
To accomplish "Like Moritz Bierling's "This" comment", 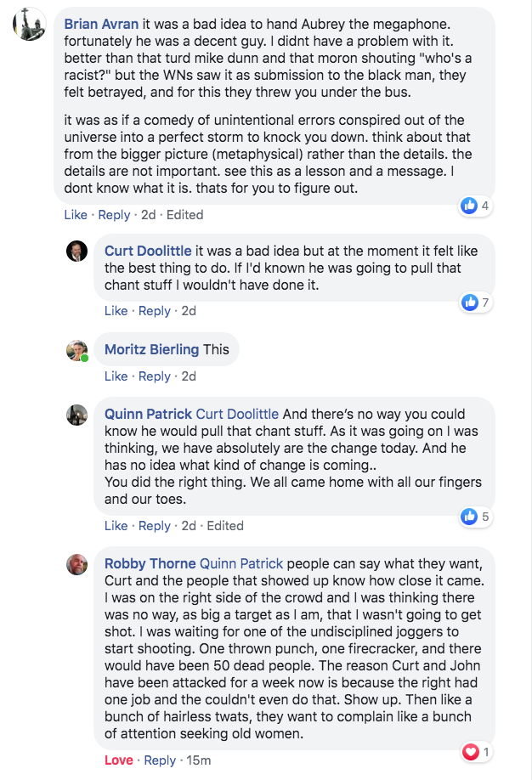I will (x=116, y=376).
